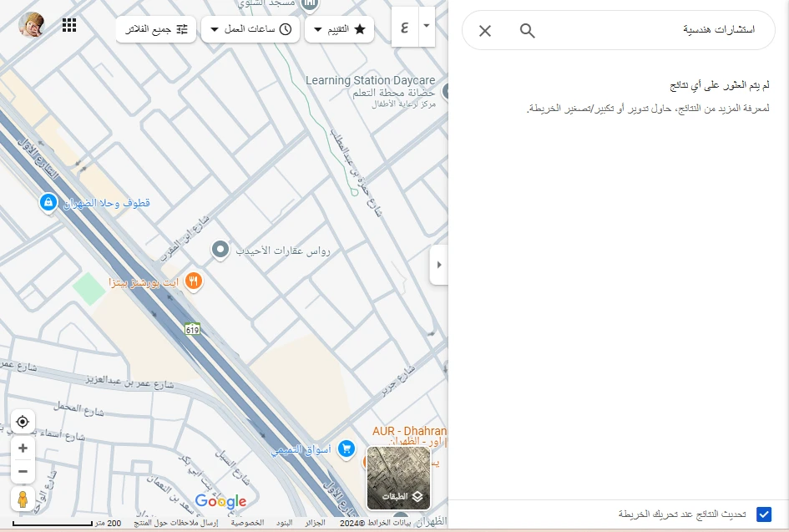Click the my location target button
789x532 pixels.
(x=23, y=422)
